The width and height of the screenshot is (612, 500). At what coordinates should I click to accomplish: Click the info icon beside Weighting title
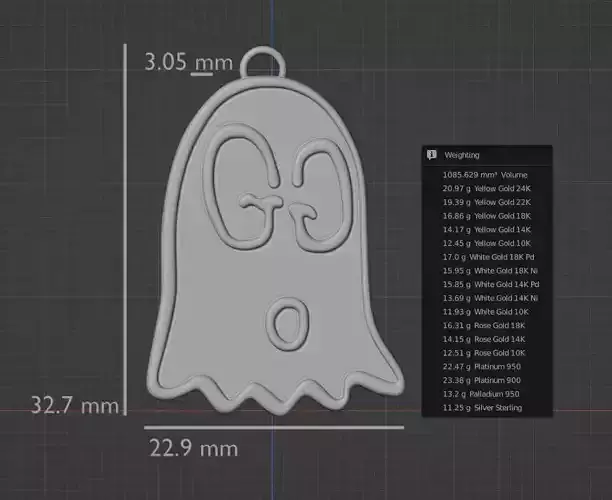click(431, 155)
